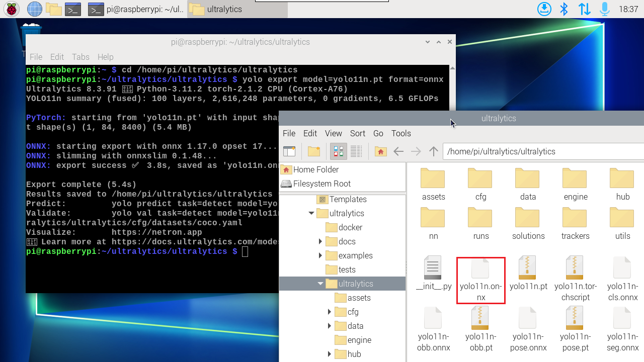Create a new folder with toolbar icon
Viewport: 644px width, 362px height.
314,151
